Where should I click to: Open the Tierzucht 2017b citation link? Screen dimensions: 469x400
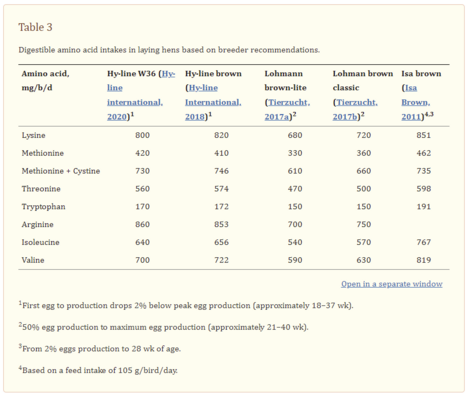point(355,109)
